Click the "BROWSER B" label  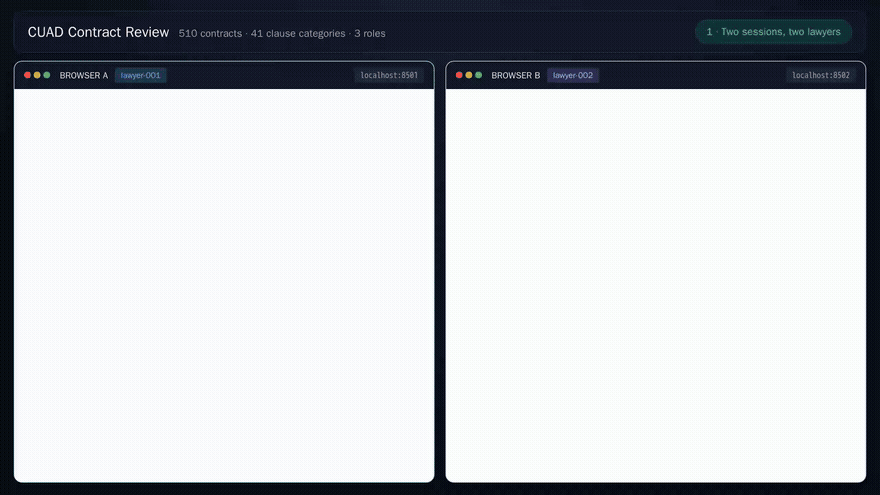click(x=516, y=75)
